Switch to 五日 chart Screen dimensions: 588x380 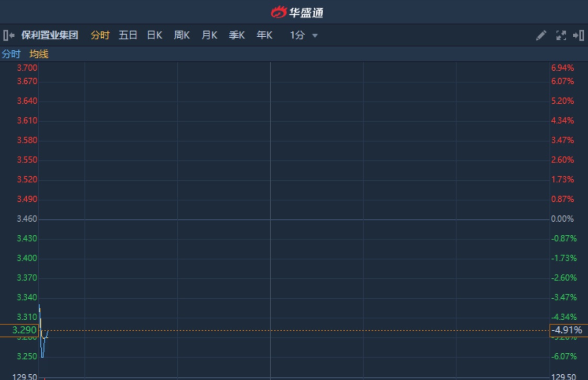point(128,35)
